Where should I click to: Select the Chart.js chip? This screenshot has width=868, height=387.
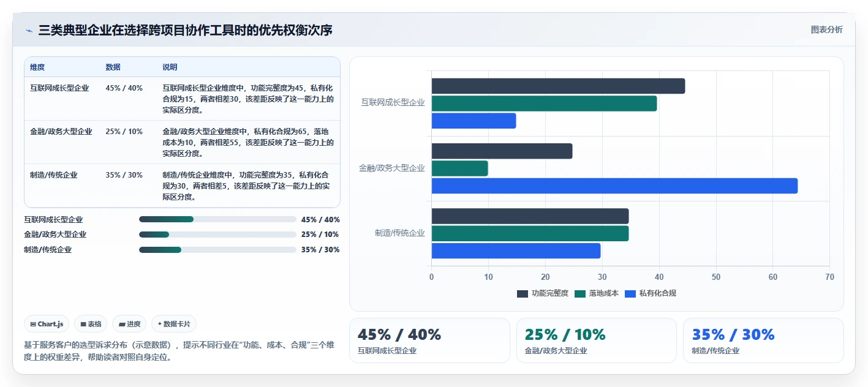[47, 324]
